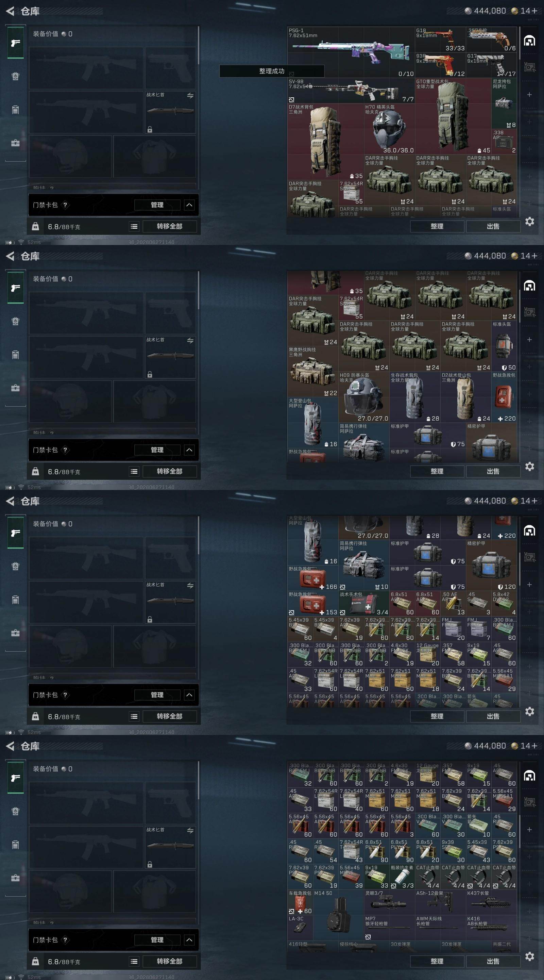The image size is (544, 980).
Task: Select the SV-98 rifle showing 7/7
Action: click(351, 91)
